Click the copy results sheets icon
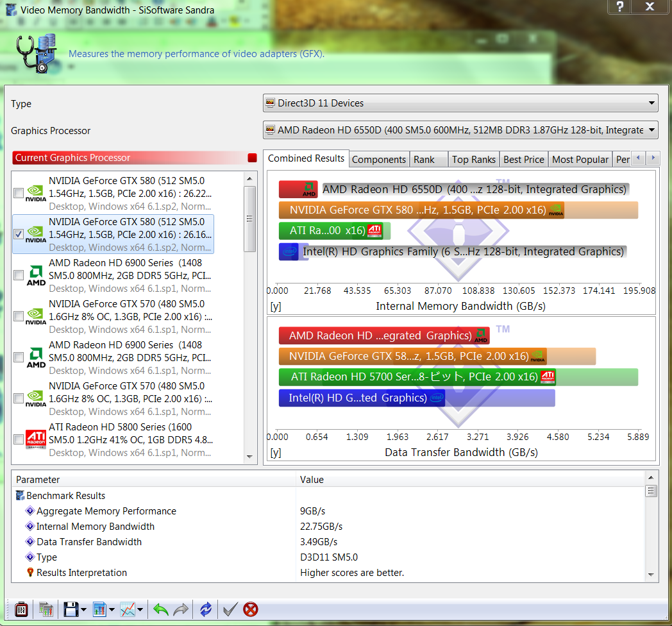Viewport: 672px width, 626px height. [46, 609]
